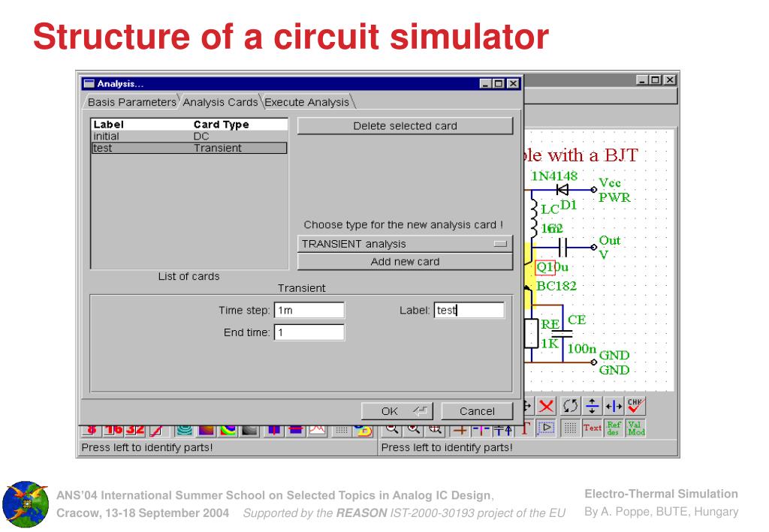Select the dashed-rectangle region select tool
The height and width of the screenshot is (532, 769).
coord(547,428)
